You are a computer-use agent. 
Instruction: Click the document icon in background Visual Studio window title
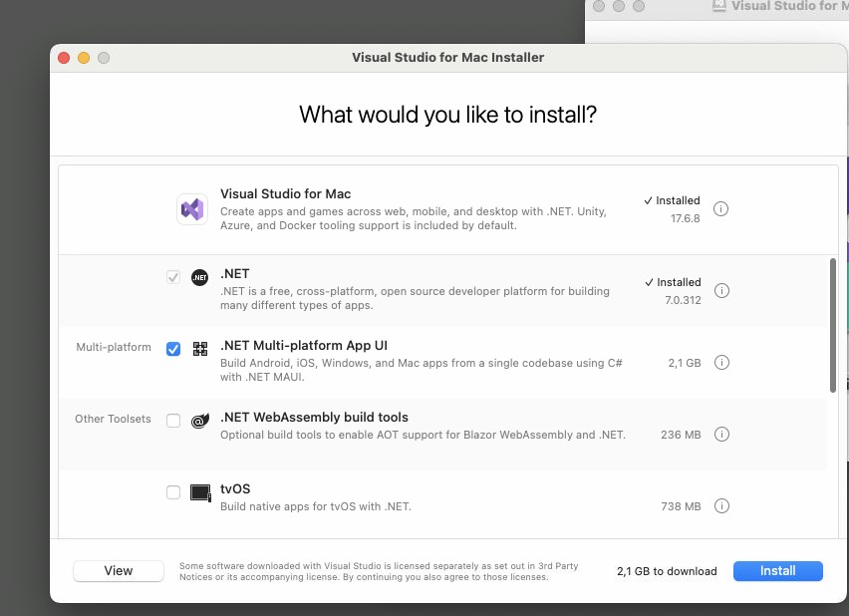pos(718,6)
